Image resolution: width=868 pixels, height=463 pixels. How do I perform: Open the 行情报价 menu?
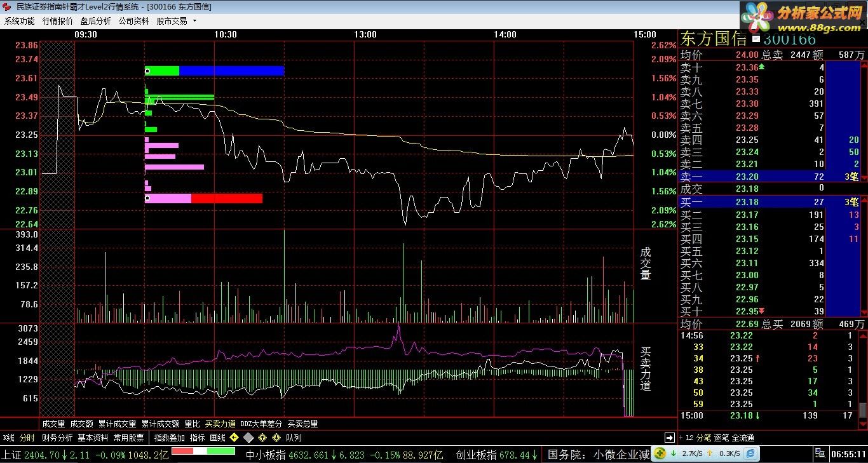coord(57,21)
